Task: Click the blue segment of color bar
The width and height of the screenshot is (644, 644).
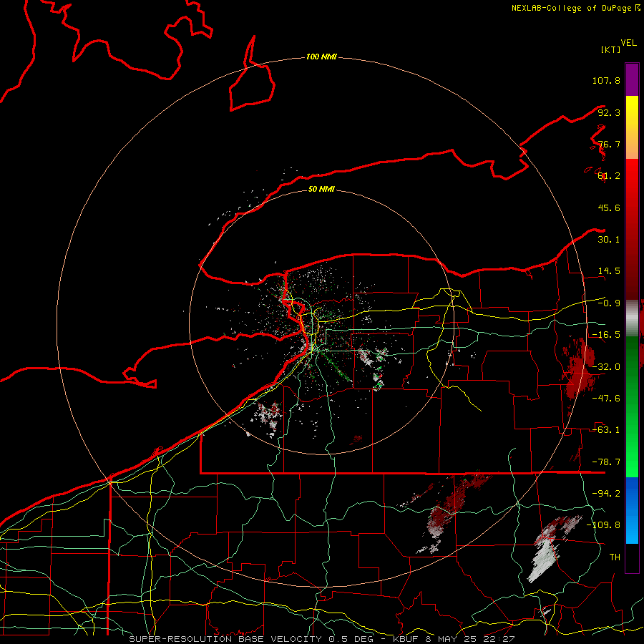Action: 632,510
